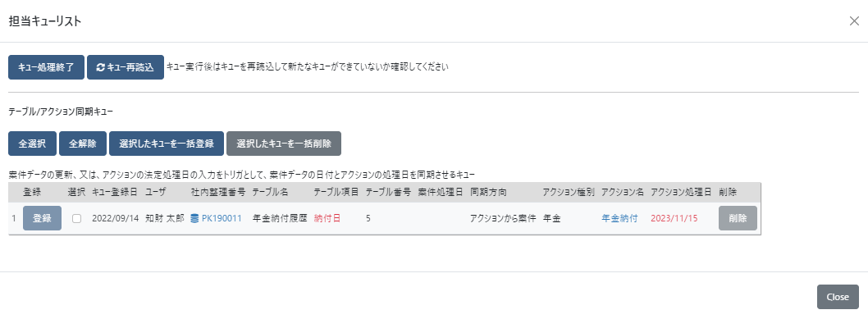Click the database icon beside PK190011

coord(194,218)
